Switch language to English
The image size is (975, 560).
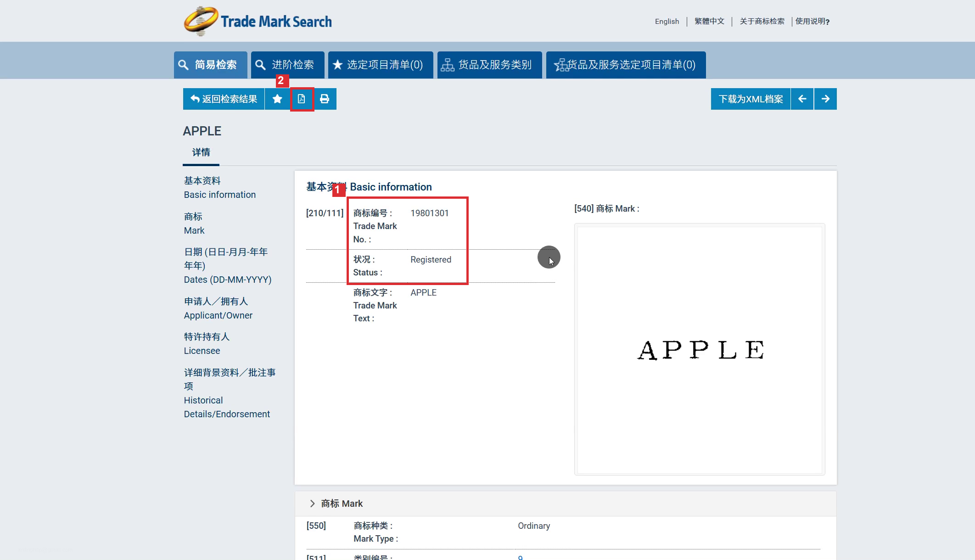(x=667, y=21)
